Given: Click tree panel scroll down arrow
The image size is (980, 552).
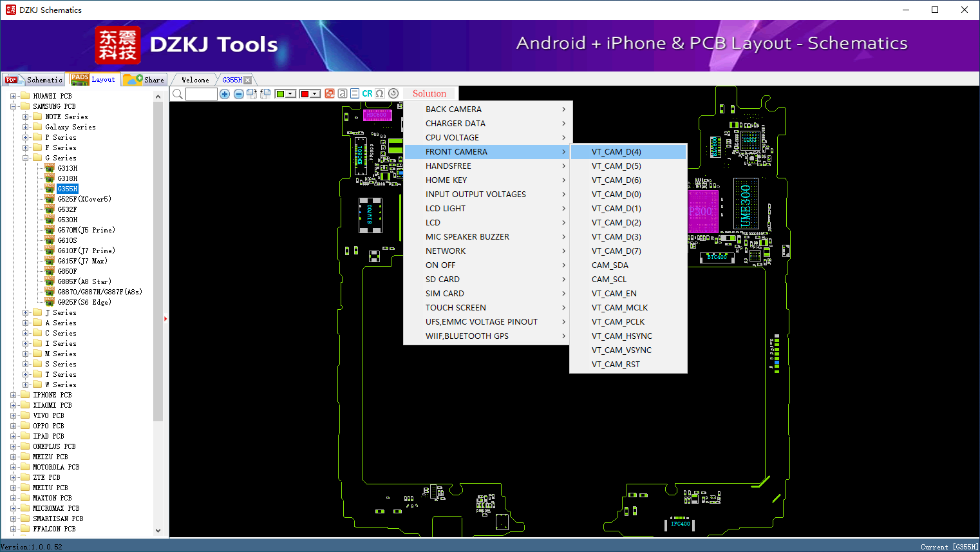Looking at the screenshot, I should pyautogui.click(x=158, y=531).
